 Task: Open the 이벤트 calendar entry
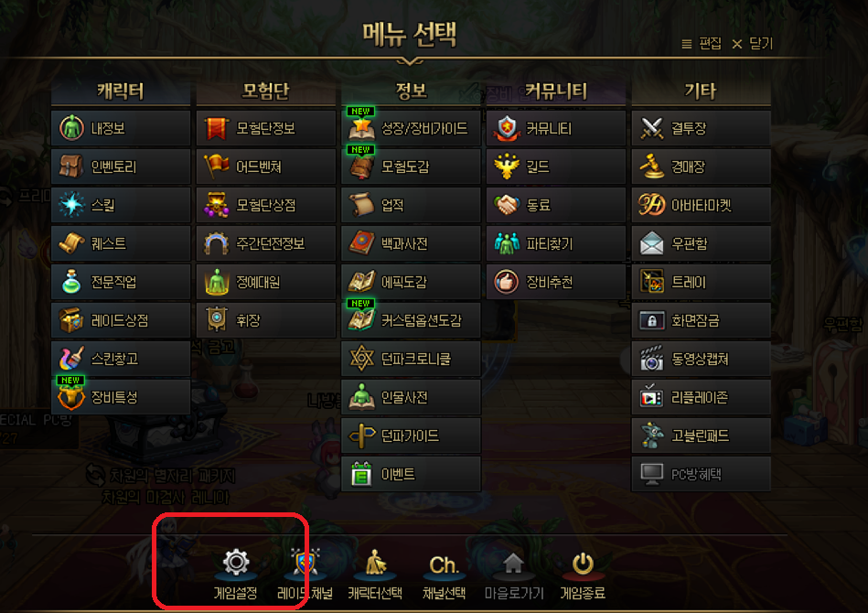pyautogui.click(x=411, y=474)
